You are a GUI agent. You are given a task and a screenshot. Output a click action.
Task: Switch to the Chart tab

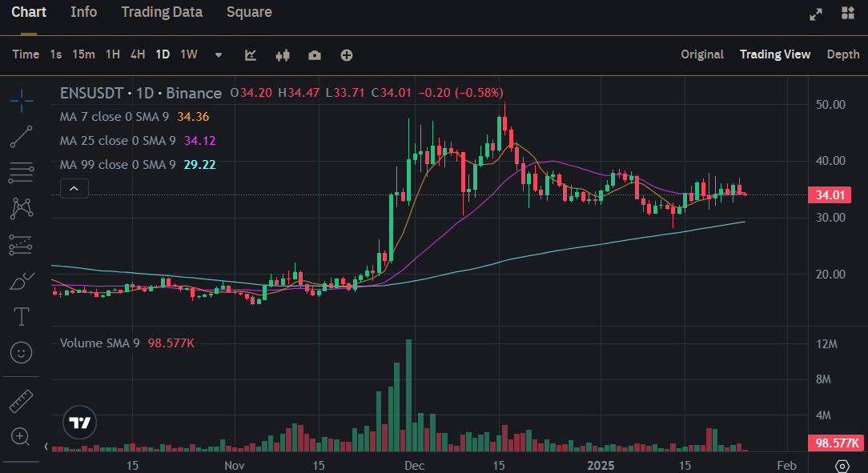point(29,12)
